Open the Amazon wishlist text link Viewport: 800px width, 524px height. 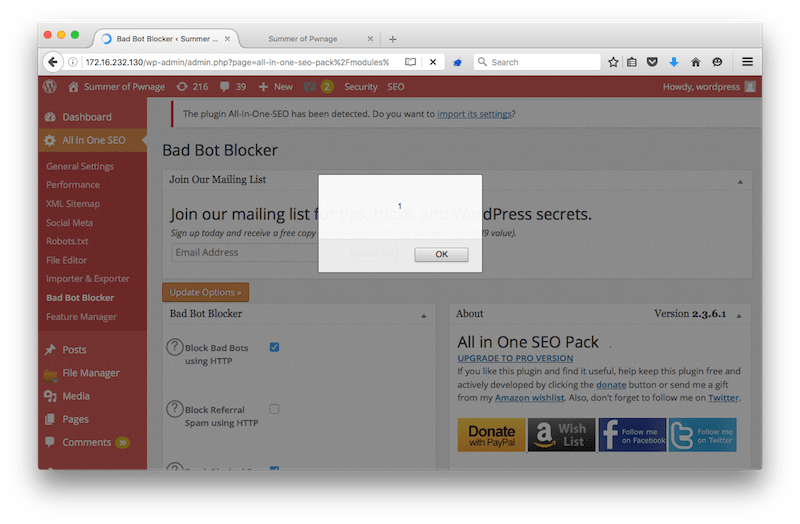pos(530,398)
